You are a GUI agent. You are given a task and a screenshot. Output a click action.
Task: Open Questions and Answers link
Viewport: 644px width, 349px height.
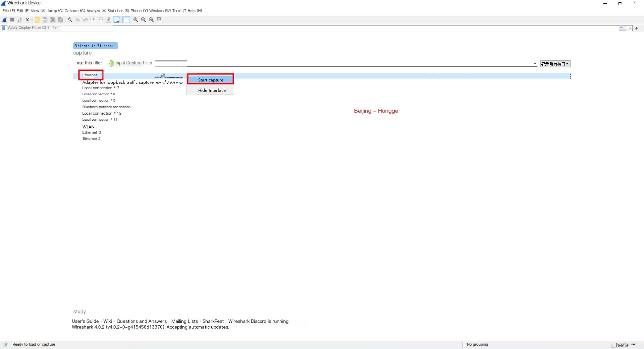click(142, 321)
